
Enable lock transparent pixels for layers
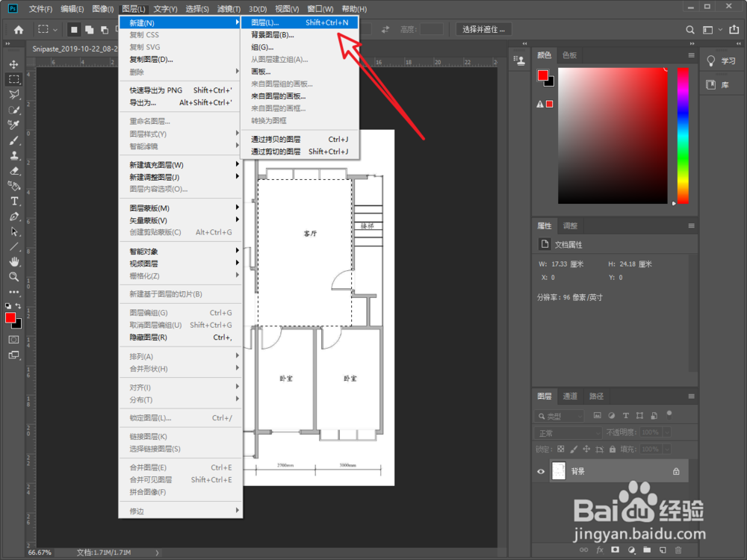(562, 449)
